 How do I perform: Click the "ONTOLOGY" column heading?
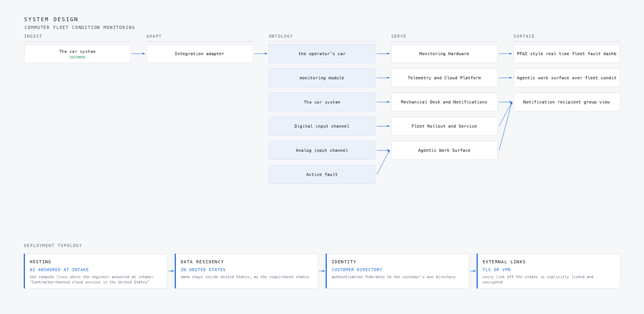[x=281, y=36]
